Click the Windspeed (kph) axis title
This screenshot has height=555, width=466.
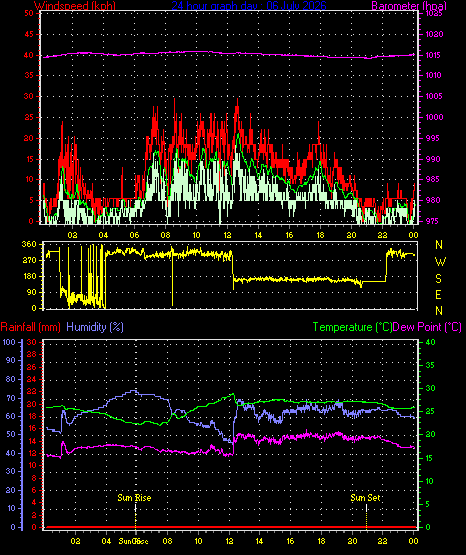tap(75, 6)
